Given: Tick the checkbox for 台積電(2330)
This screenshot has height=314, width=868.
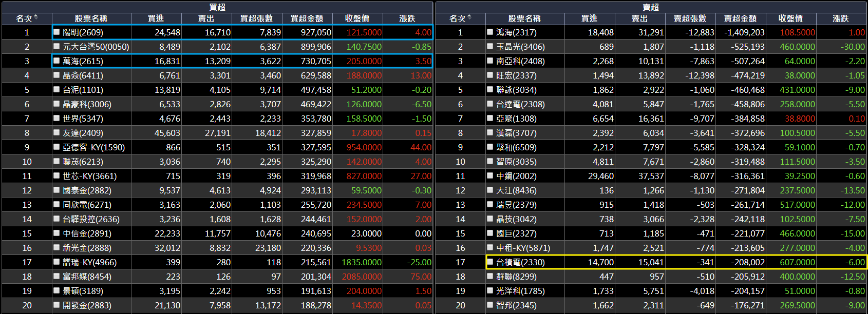Looking at the screenshot, I should 490,262.
